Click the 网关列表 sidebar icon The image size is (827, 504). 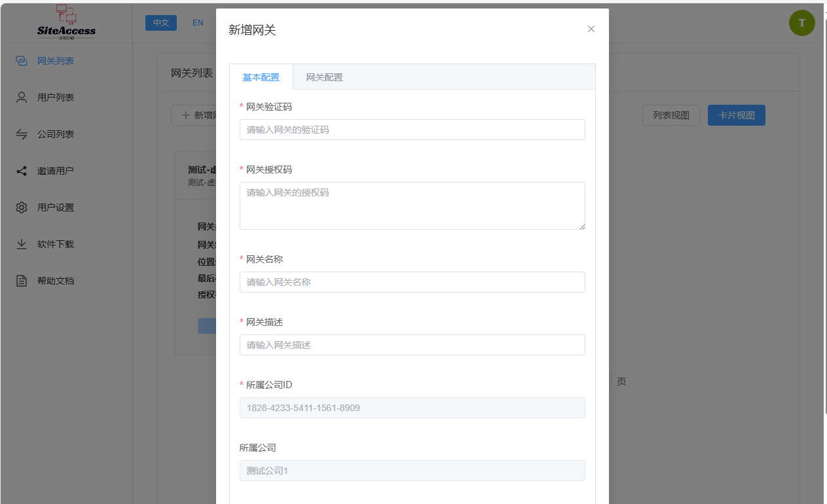click(x=22, y=61)
